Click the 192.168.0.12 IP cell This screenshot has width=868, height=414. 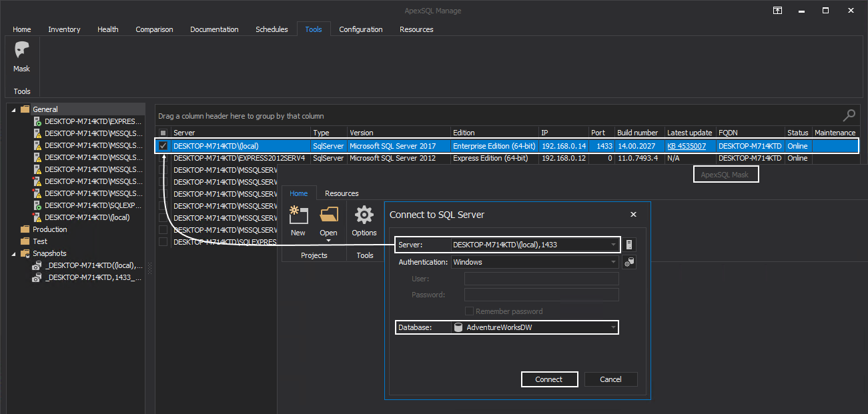[x=564, y=158]
